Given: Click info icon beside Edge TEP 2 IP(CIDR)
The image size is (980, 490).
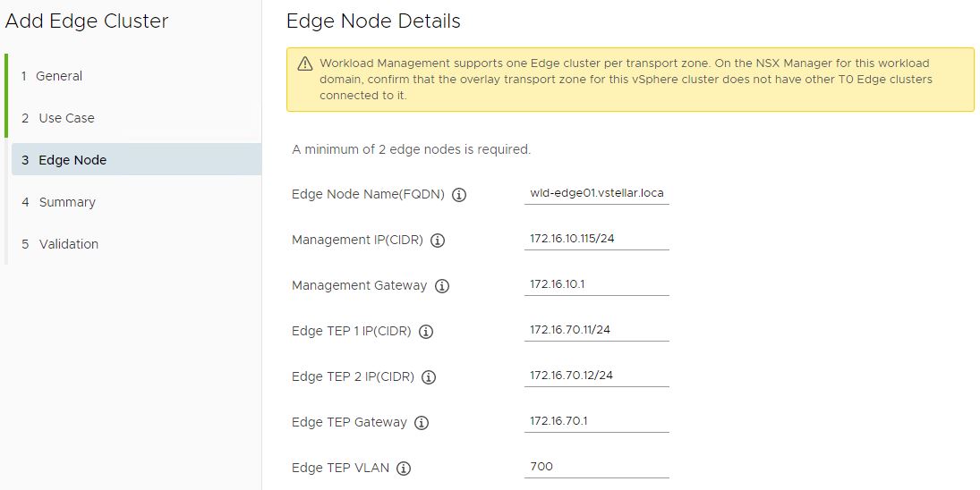Looking at the screenshot, I should [429, 377].
